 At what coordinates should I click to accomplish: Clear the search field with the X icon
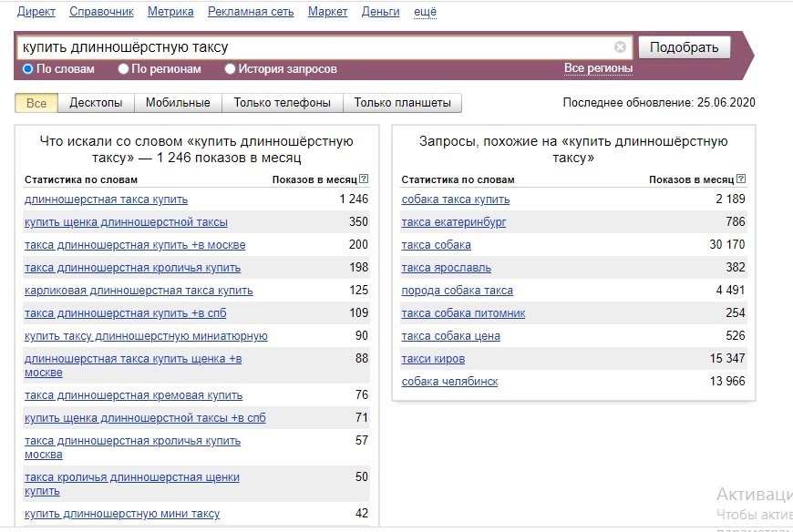coord(620,47)
